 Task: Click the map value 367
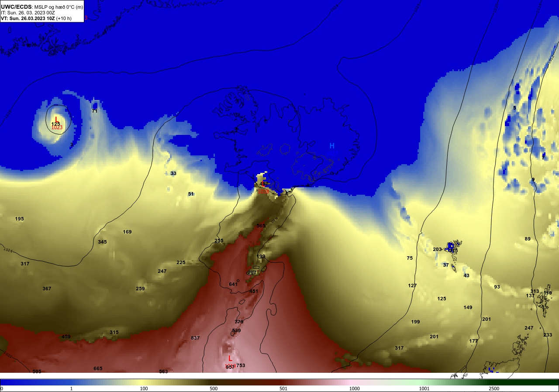47,289
